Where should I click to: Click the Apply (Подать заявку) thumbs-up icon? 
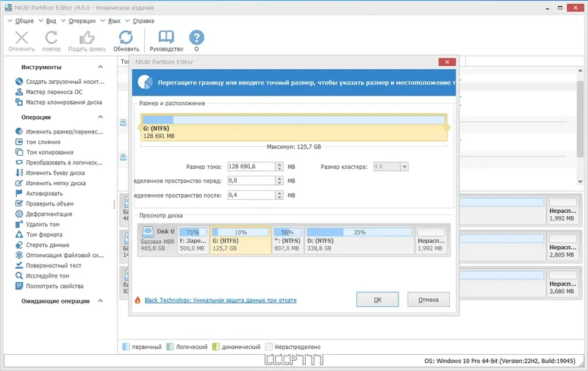coord(87,38)
